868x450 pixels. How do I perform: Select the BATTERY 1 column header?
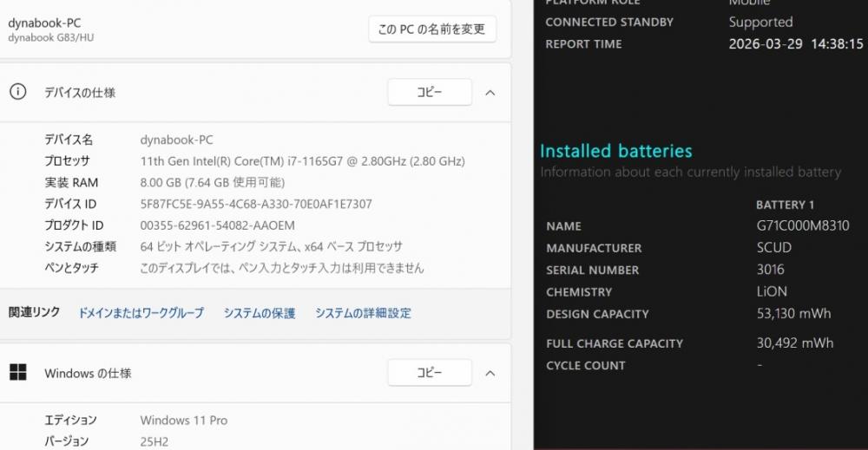[785, 205]
